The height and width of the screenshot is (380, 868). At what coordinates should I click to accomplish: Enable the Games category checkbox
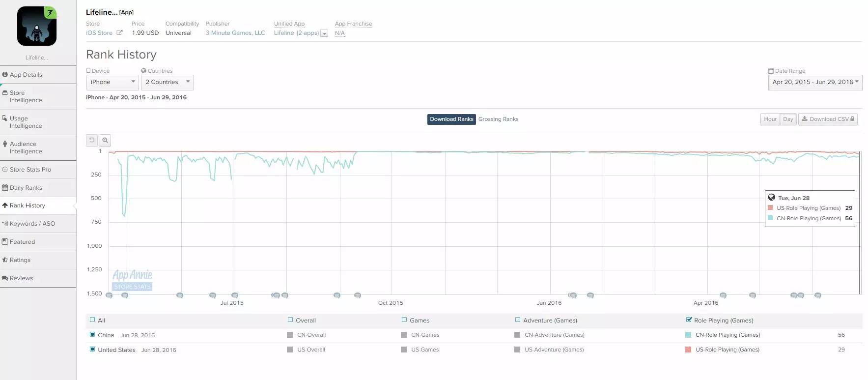click(x=404, y=320)
